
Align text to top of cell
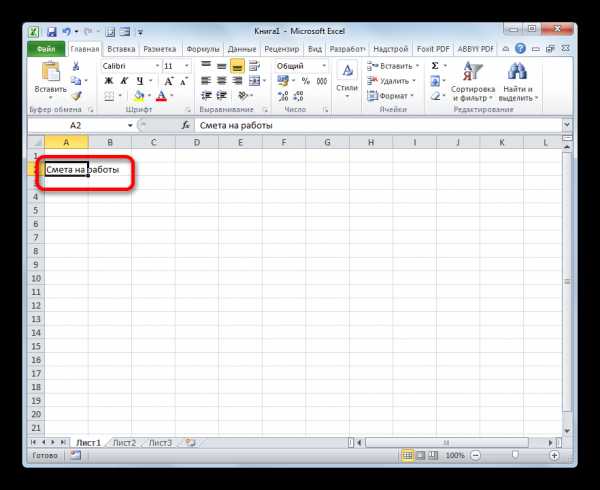tap(206, 66)
